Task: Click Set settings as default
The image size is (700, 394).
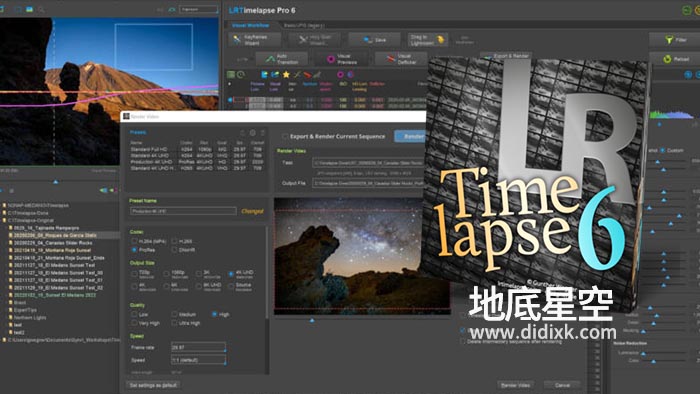Action: point(153,385)
